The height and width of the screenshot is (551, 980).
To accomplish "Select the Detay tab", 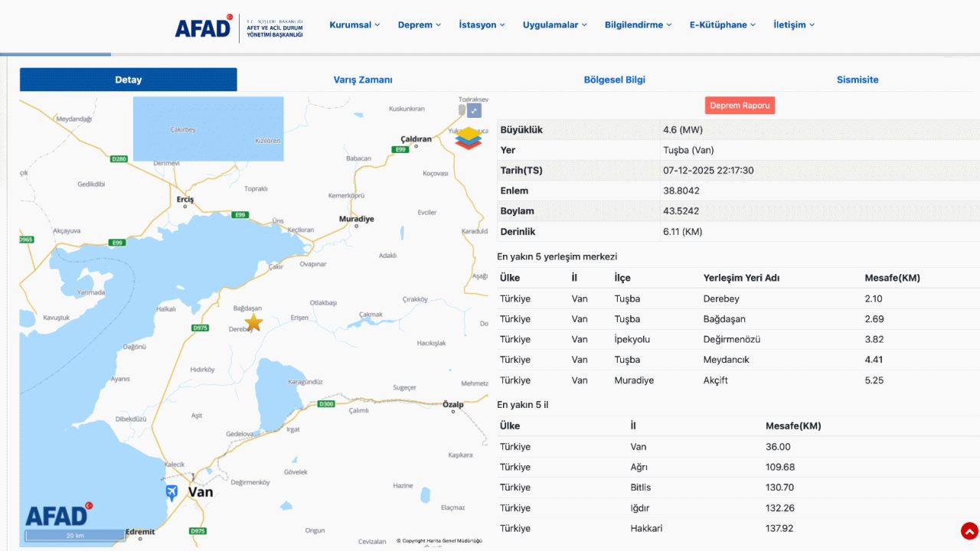I will coord(128,80).
